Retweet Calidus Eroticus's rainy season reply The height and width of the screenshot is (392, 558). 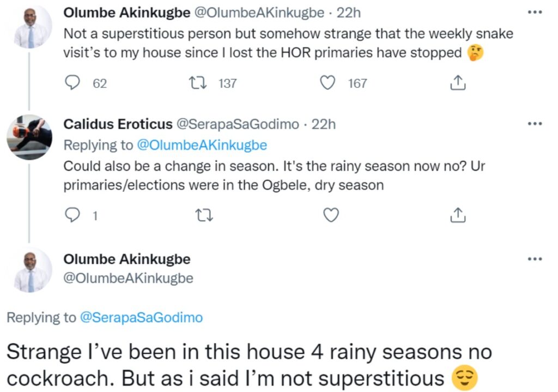pyautogui.click(x=204, y=216)
